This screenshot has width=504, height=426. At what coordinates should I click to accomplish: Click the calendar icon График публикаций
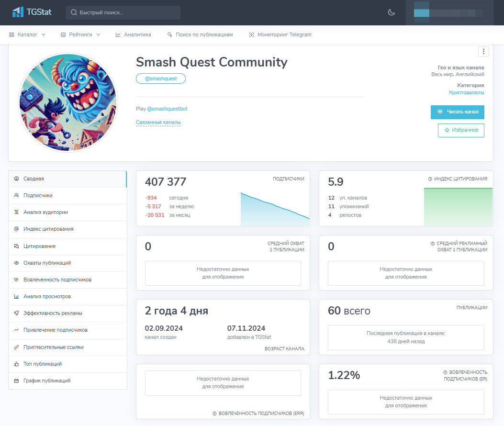[16, 381]
